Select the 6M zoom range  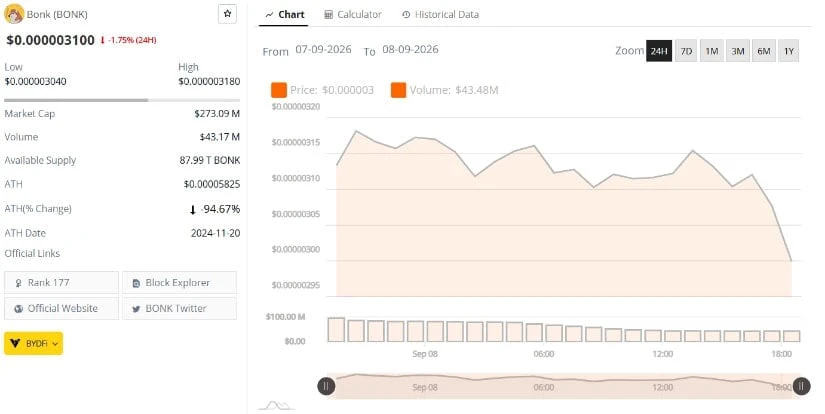point(763,51)
